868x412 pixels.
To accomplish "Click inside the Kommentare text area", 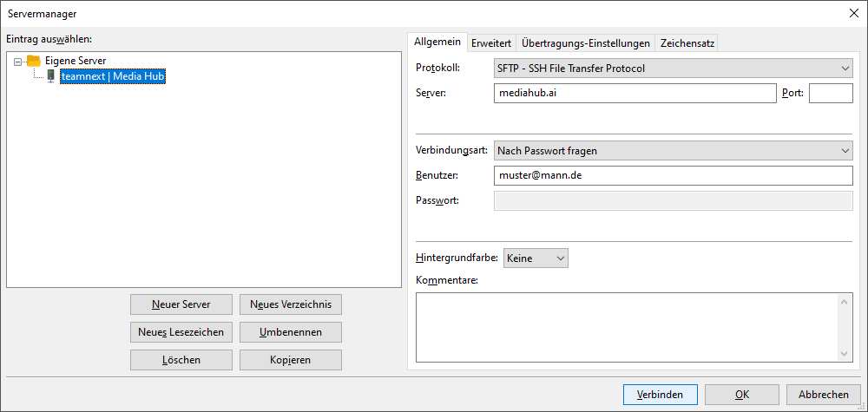I will [627, 326].
